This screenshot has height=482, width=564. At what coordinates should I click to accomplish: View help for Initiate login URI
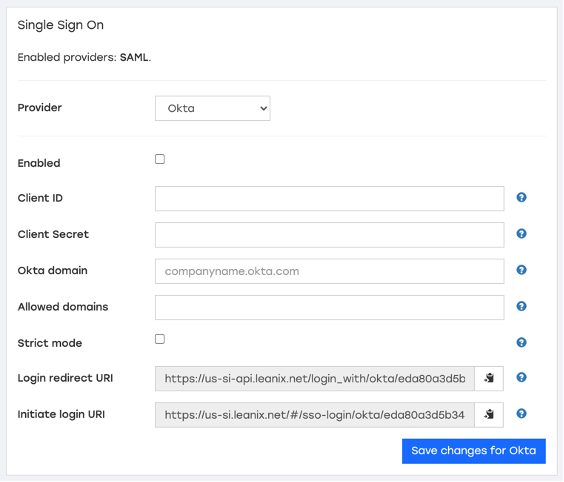(x=522, y=414)
